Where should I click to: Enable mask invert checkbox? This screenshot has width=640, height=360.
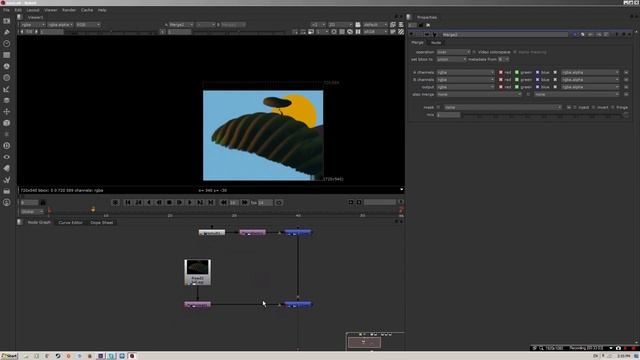594,107
